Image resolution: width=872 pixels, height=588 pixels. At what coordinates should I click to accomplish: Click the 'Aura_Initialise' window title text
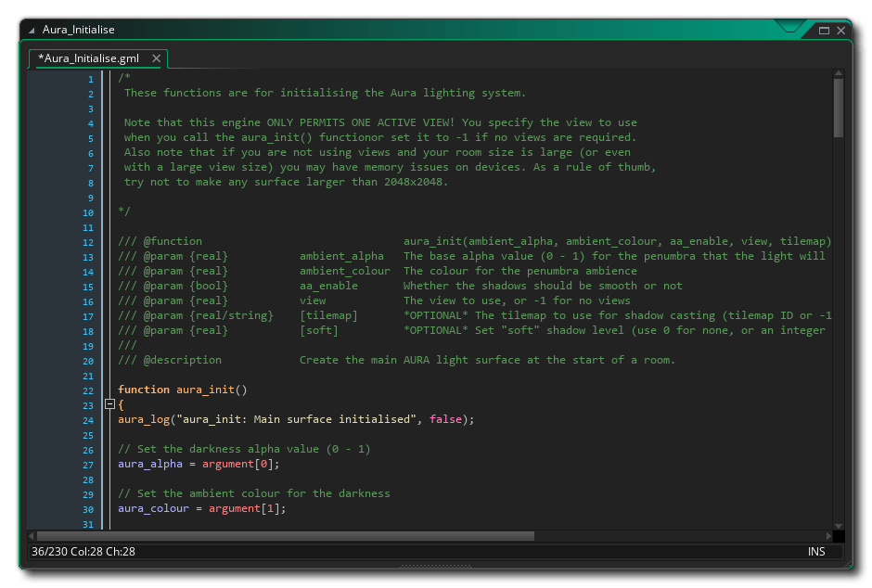79,30
